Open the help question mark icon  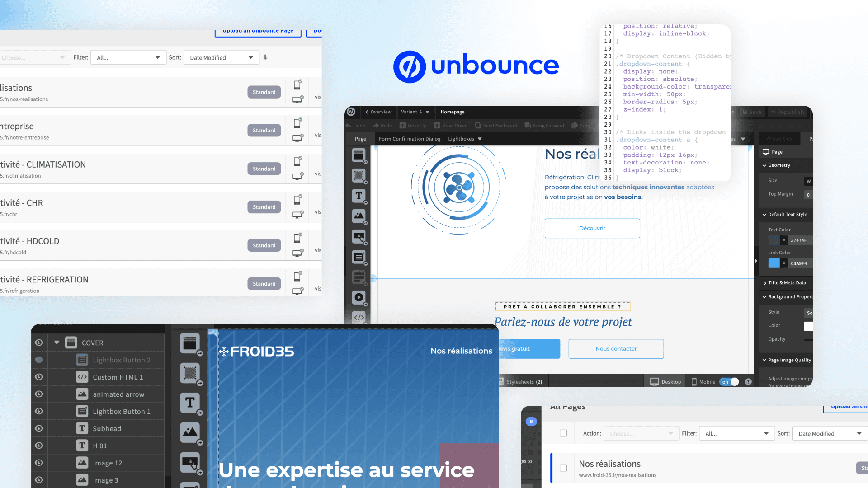(x=748, y=382)
